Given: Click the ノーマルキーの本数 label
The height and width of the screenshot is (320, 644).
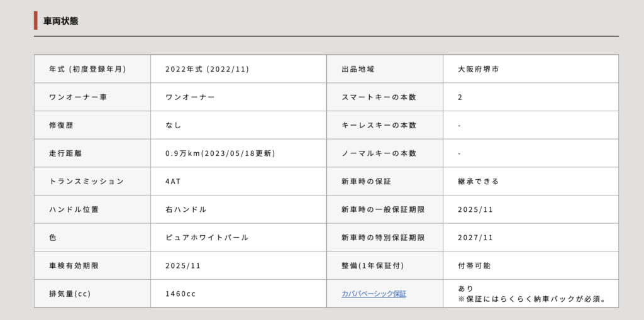Looking at the screenshot, I should (x=379, y=153).
